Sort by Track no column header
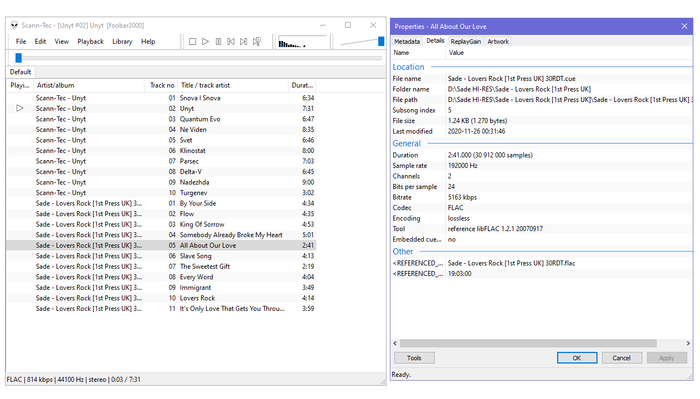Screen dimensions: 700x399 (161, 85)
